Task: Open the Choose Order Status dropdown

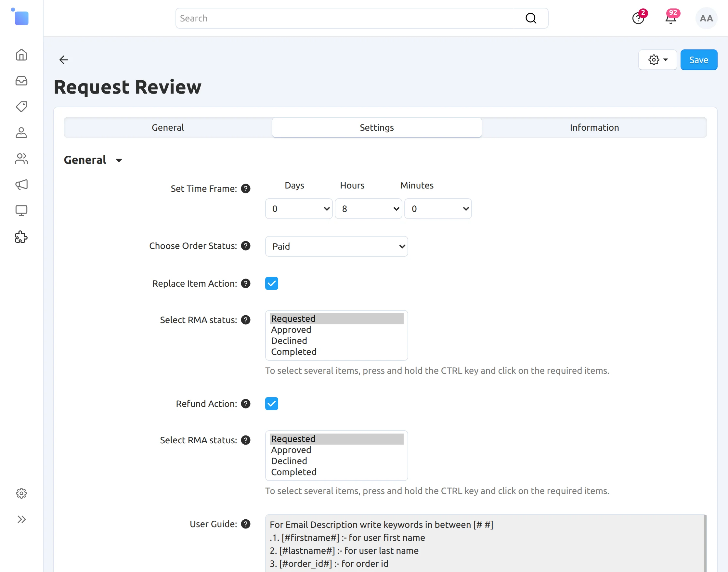Action: click(337, 246)
